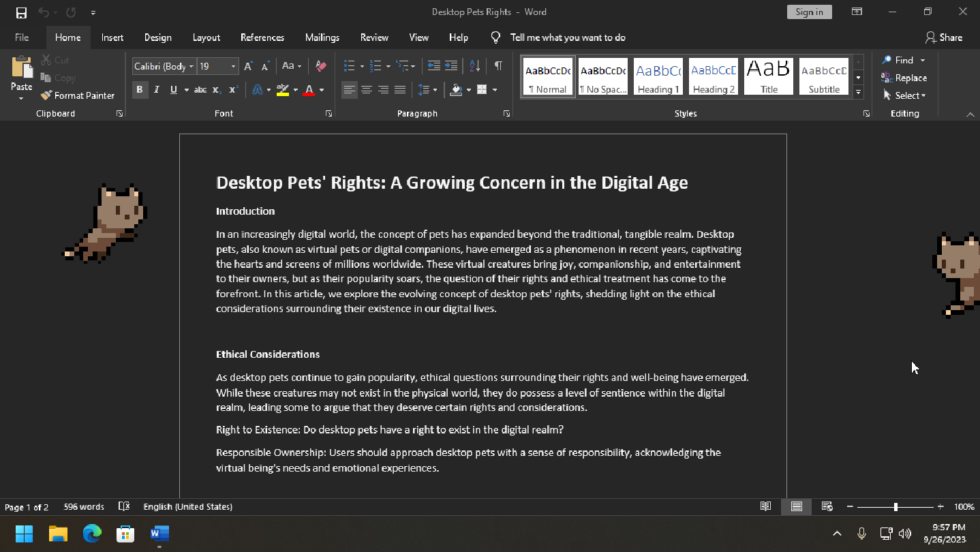Apply the Heading 1 style thumbnail

(x=658, y=76)
